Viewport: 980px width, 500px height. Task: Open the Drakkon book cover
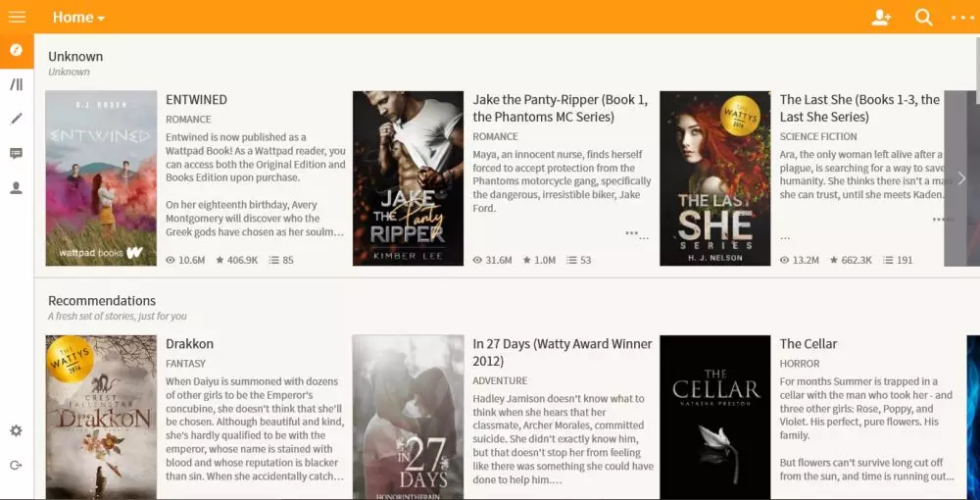point(101,417)
